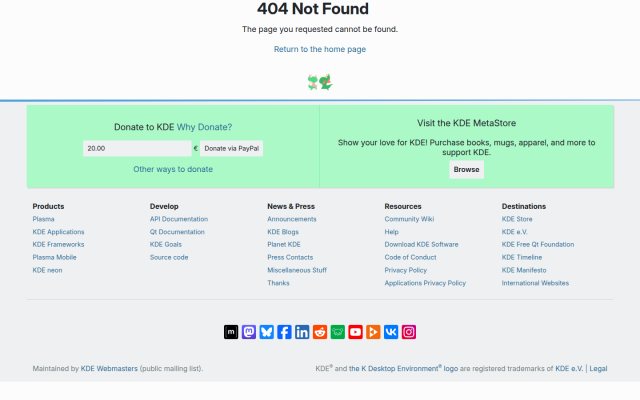Open Miscellaneous Stuff link
The image size is (640, 400).
coord(297,270)
